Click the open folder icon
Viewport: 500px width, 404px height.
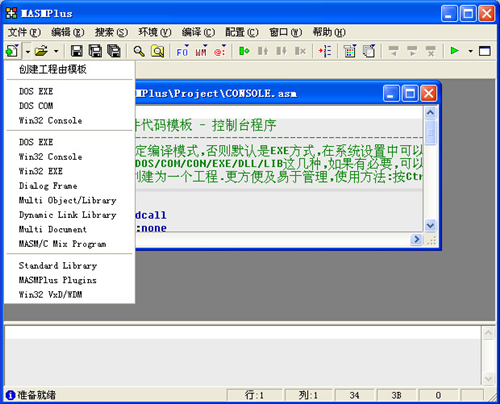coord(41,51)
